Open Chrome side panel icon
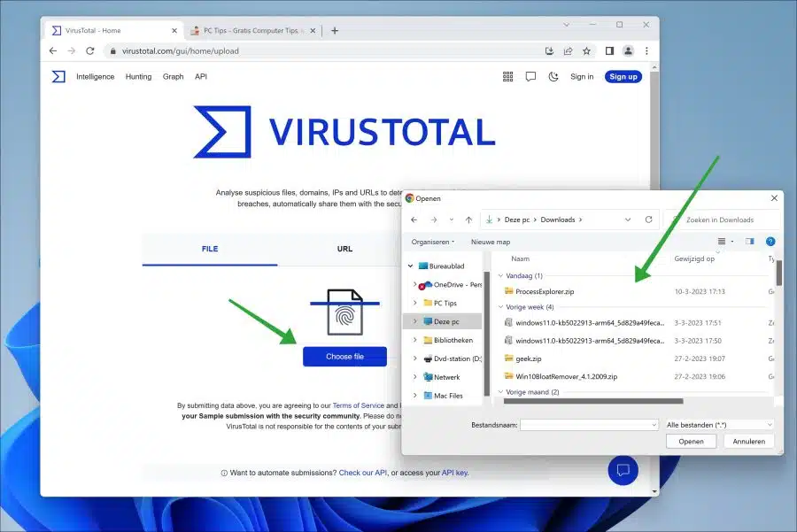 click(609, 50)
